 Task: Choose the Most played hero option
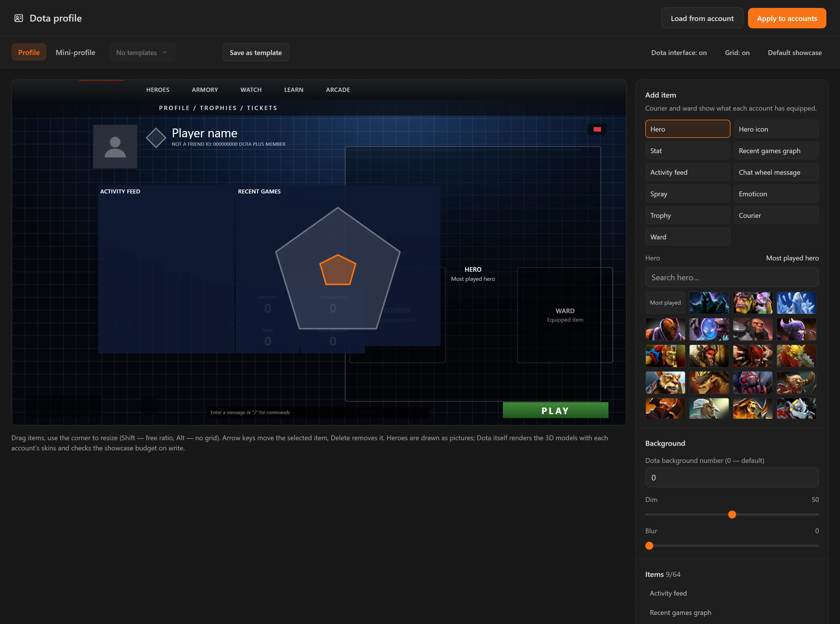pos(665,303)
